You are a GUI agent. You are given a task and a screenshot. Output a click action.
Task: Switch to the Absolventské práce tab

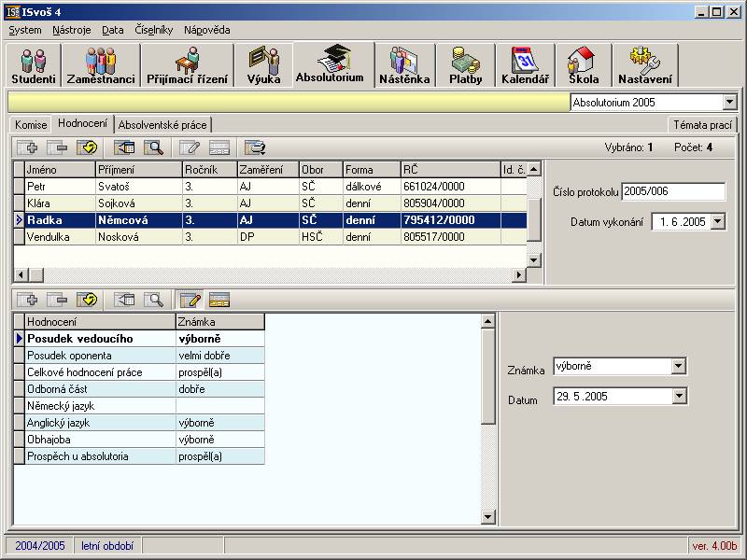pyautogui.click(x=162, y=124)
